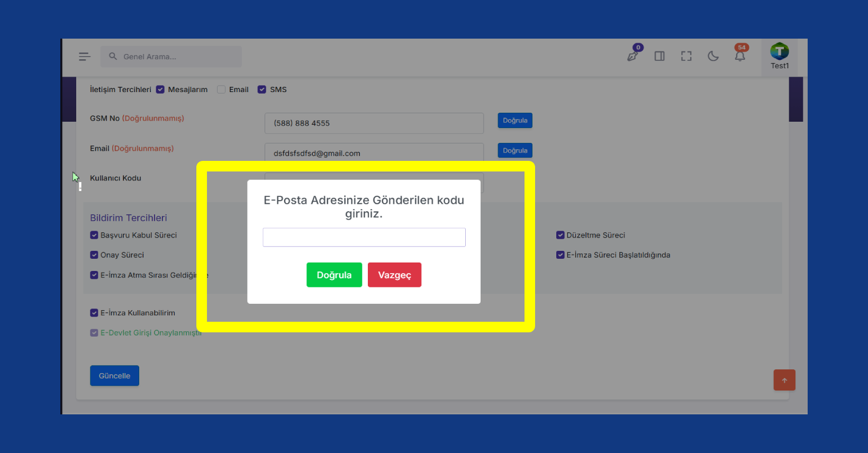Image resolution: width=868 pixels, height=453 pixels.
Task: Uncheck Onay Süreci notification
Action: click(x=94, y=255)
